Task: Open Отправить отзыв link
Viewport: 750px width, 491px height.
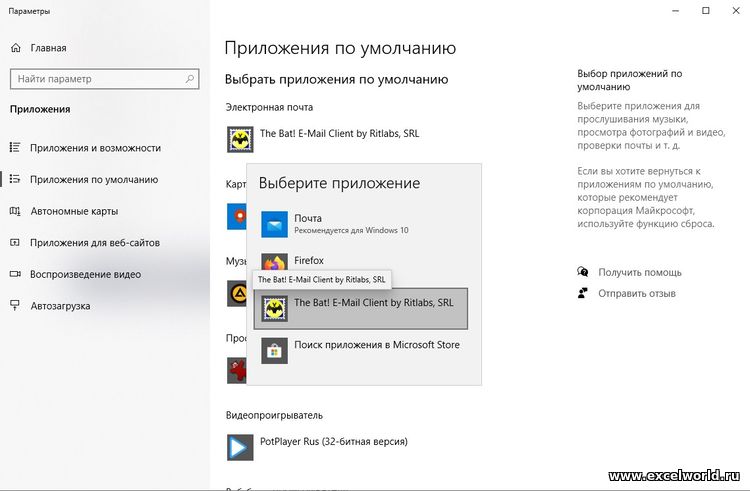Action: (x=637, y=293)
